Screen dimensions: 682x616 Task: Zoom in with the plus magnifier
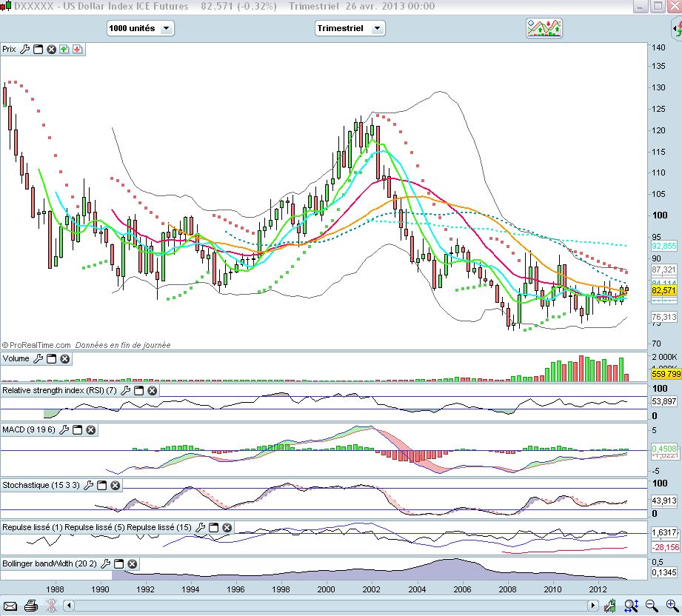[672, 606]
